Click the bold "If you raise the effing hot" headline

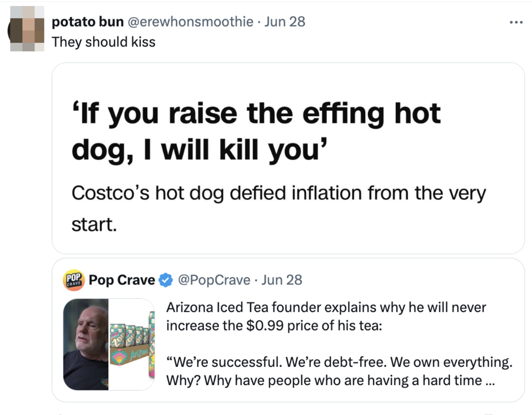click(256, 114)
